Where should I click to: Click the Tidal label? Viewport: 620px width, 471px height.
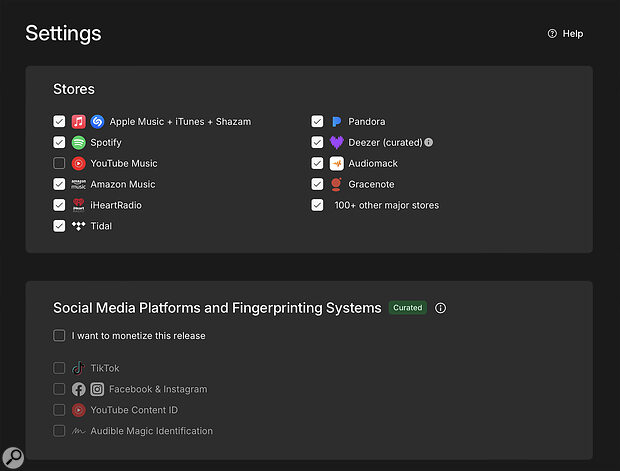click(101, 226)
